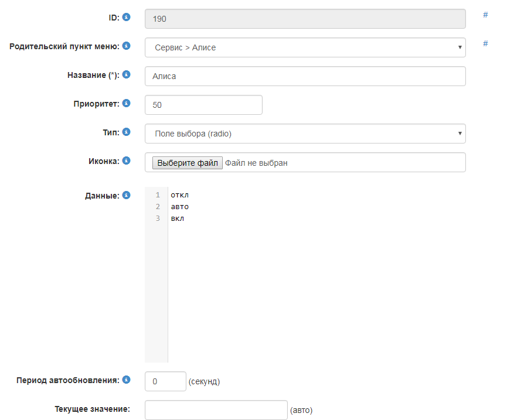Click the info icon next to Название

tap(126, 74)
